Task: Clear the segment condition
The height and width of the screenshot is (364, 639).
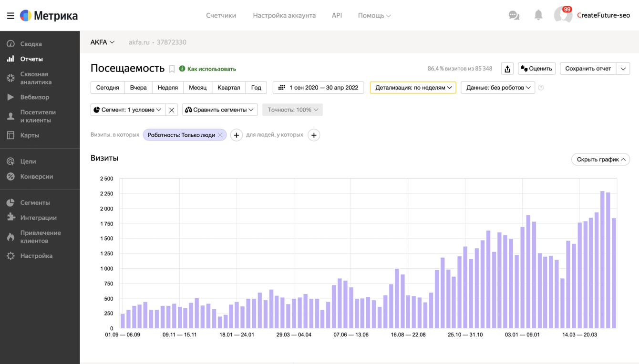Action: tap(172, 110)
